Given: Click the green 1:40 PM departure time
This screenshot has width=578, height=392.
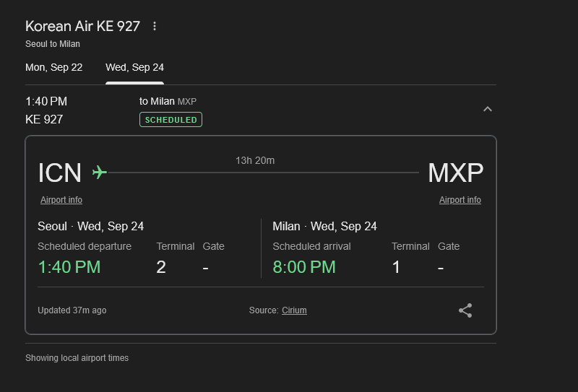Looking at the screenshot, I should 69,267.
